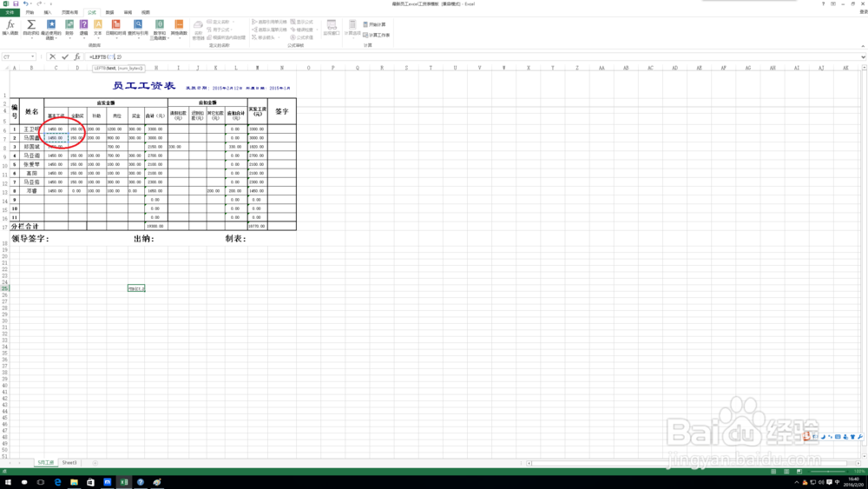
Task: Click Trace Dependents in formula auditing
Action: click(x=270, y=30)
